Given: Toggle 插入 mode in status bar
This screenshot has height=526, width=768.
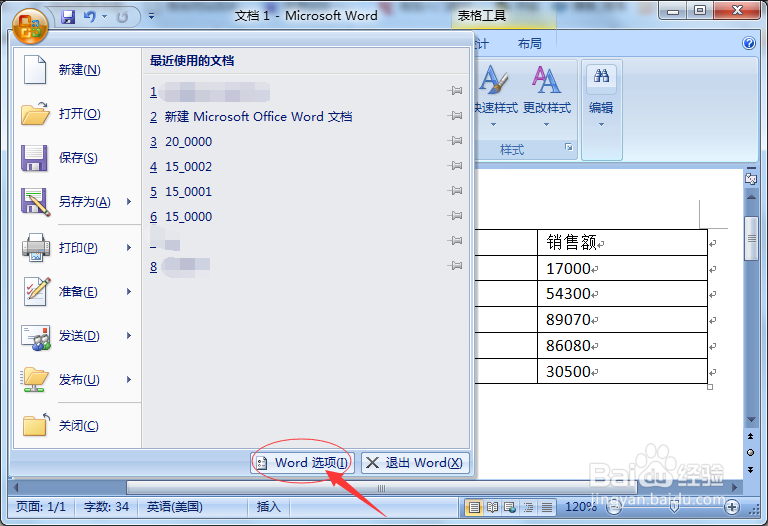Looking at the screenshot, I should [268, 507].
